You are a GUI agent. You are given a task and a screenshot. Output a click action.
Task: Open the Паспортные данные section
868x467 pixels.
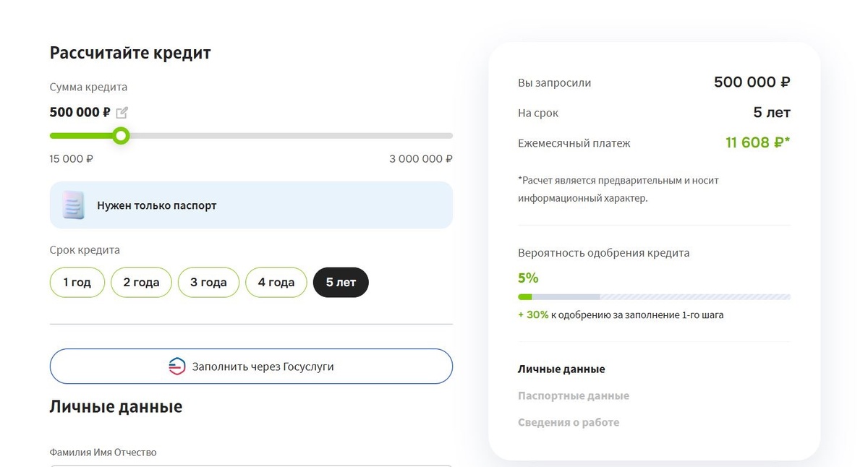572,395
